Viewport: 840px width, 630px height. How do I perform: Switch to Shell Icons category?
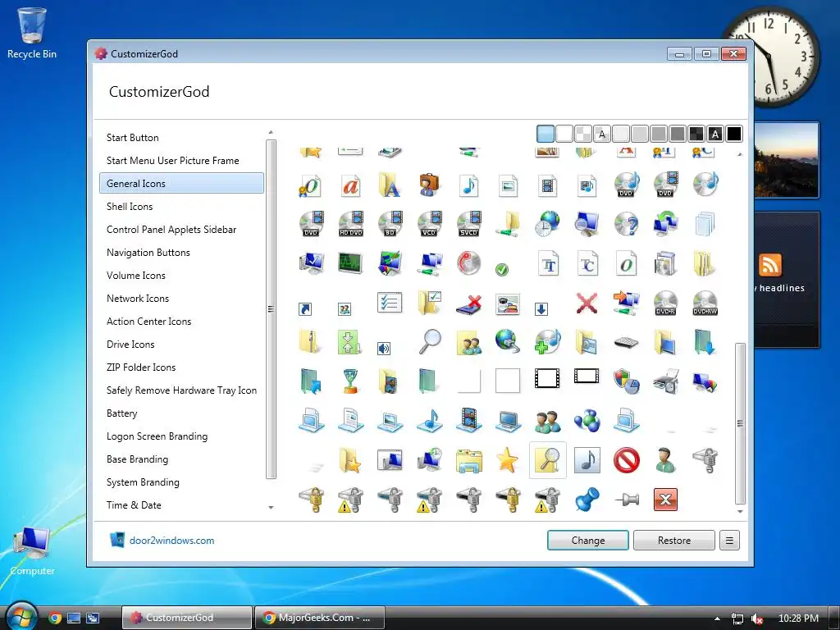[x=130, y=206]
